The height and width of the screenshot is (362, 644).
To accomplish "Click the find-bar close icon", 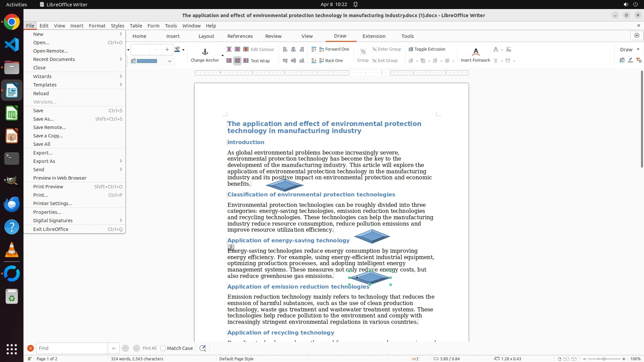I will pos(30,348).
